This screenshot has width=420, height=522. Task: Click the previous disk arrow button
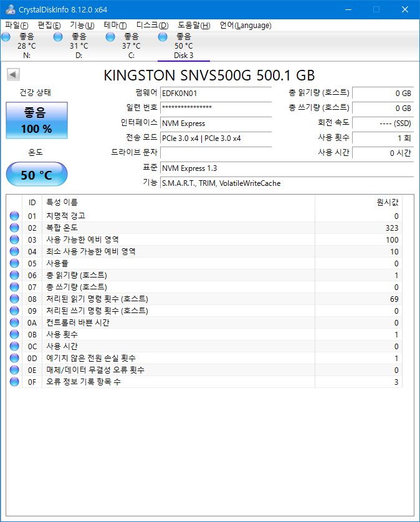coord(13,75)
